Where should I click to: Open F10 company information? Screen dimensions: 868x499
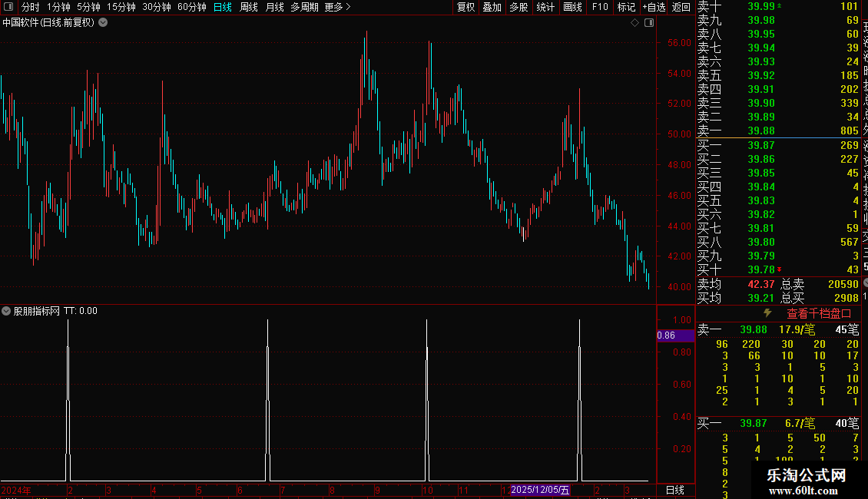click(599, 7)
